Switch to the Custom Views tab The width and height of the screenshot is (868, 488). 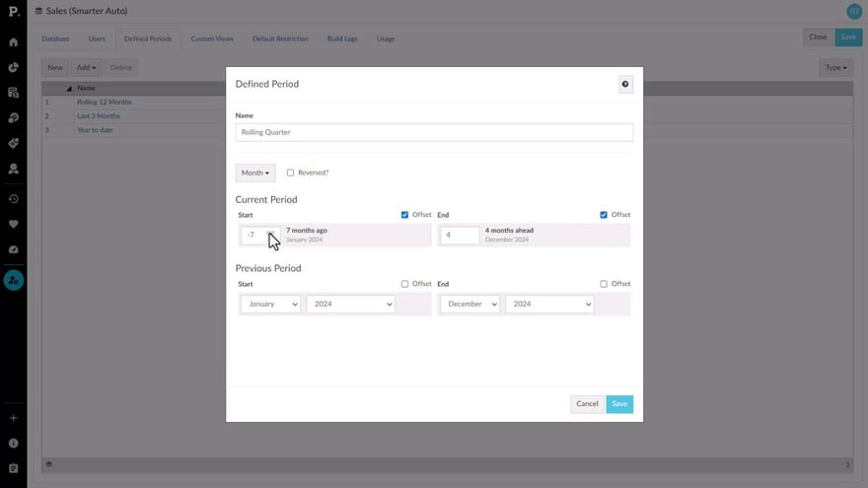[x=212, y=38]
